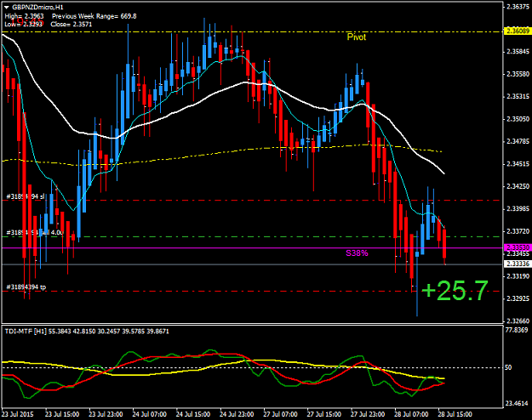Open the chart menu triangle beside GBPNZDmicro,H1
This screenshot has height=420, width=532.
coord(7,7)
